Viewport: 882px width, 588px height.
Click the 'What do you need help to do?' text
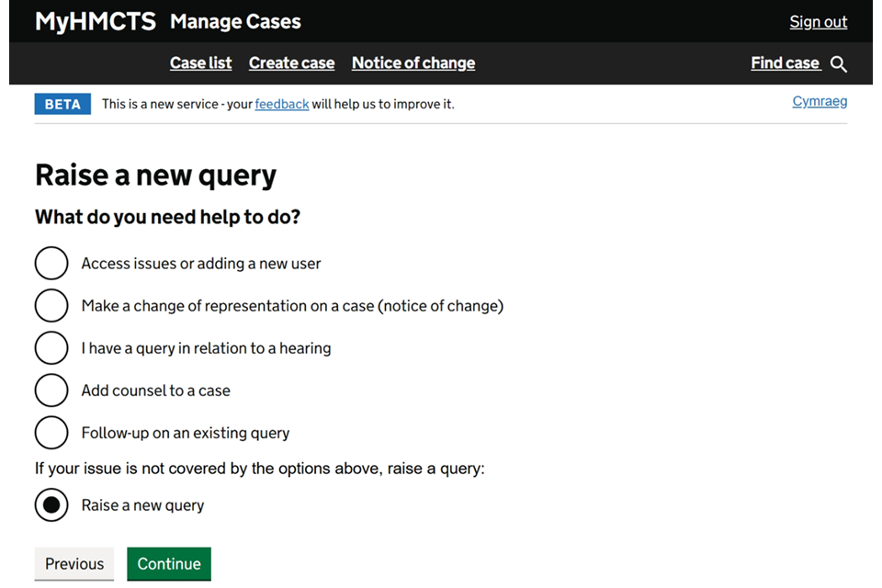click(167, 218)
